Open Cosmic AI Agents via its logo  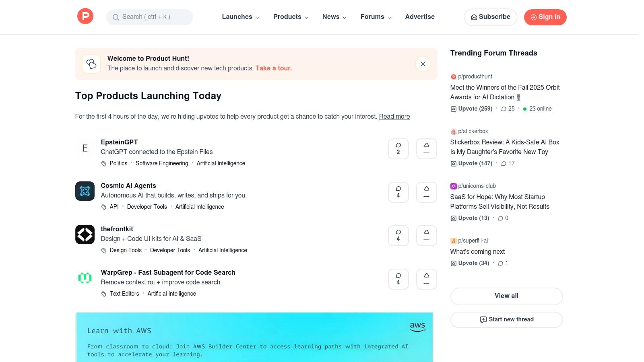[x=85, y=191]
